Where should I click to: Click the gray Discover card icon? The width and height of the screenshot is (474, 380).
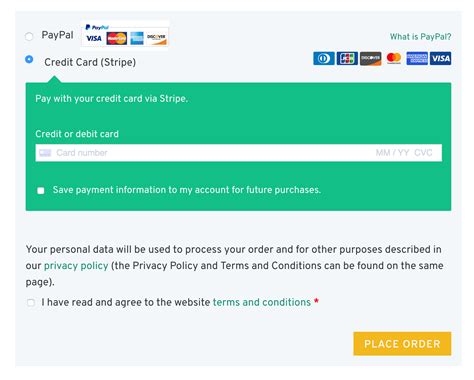click(x=370, y=59)
